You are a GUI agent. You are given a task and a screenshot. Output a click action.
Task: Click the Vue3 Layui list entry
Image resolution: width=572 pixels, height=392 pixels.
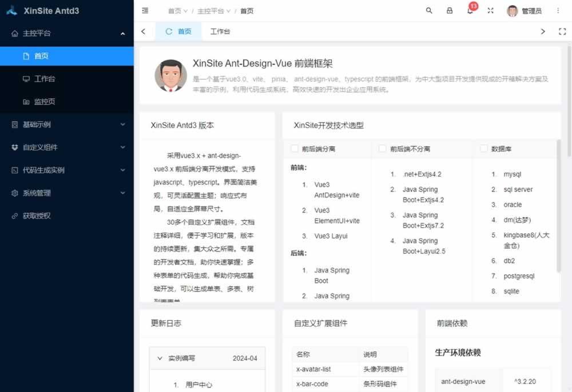coord(331,235)
